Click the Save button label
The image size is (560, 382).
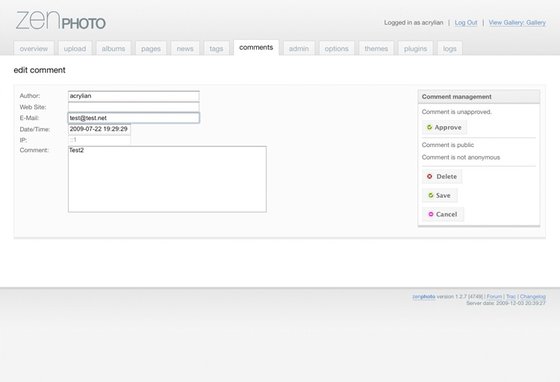[x=443, y=195]
